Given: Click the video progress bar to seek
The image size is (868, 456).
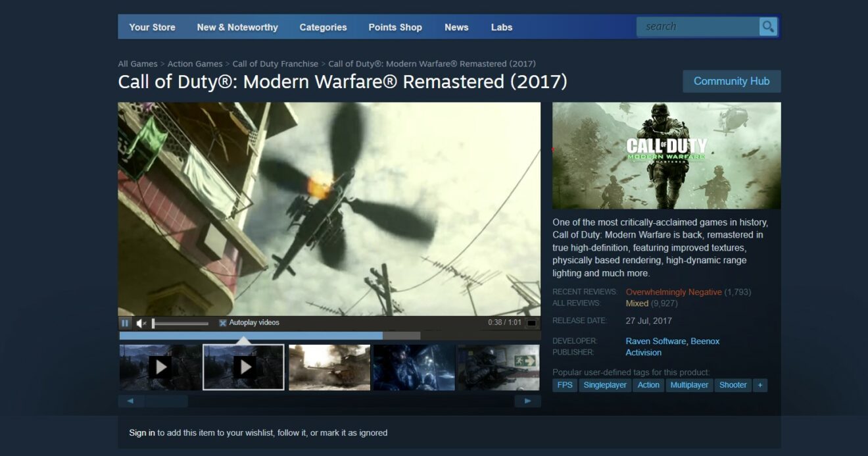Looking at the screenshot, I should coord(296,336).
